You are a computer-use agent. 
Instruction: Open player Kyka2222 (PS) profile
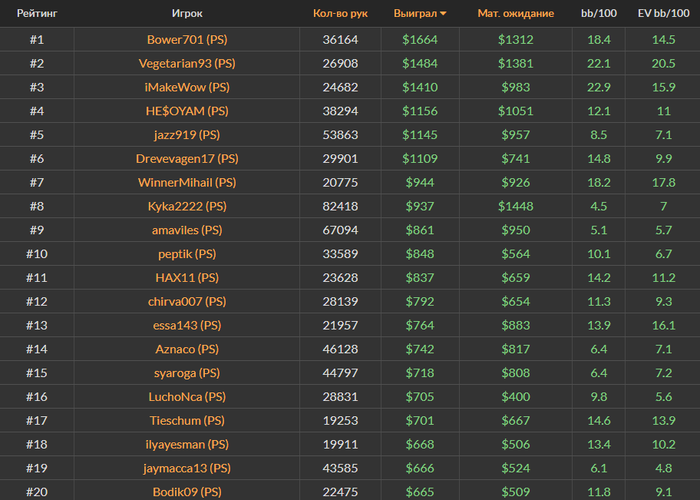click(187, 206)
